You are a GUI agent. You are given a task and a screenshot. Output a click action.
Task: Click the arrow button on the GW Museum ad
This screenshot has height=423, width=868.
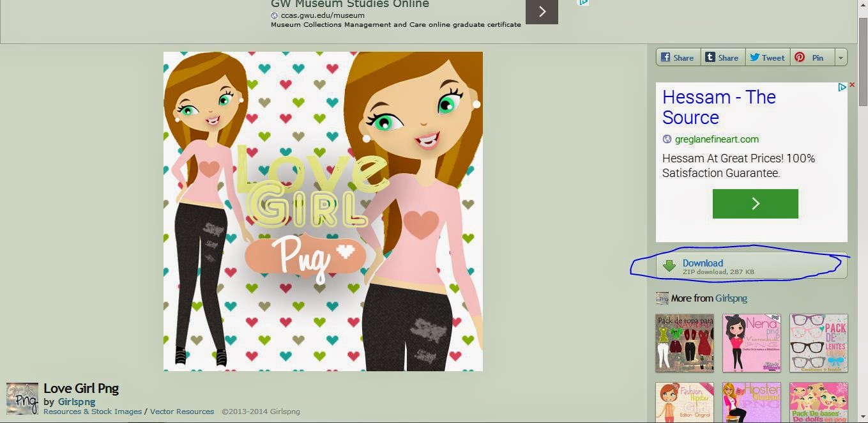pos(541,11)
